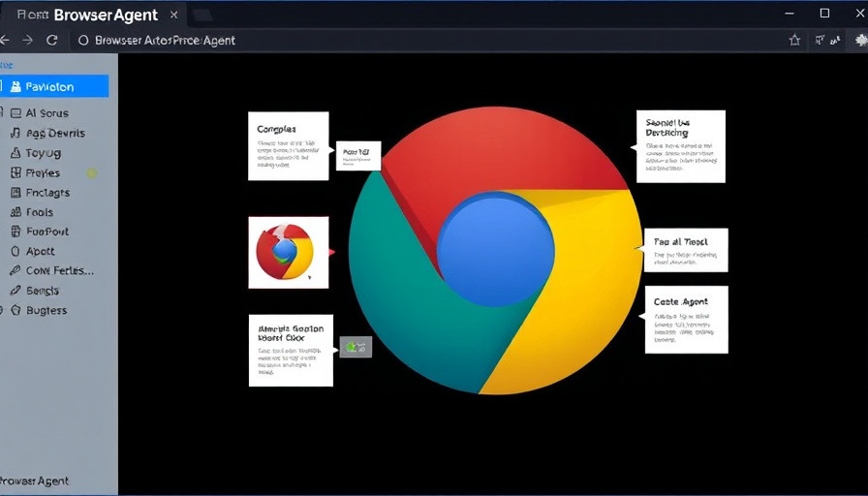868x496 pixels.
Task: Click the grid icon beside Preyies
Action: [x=15, y=172]
